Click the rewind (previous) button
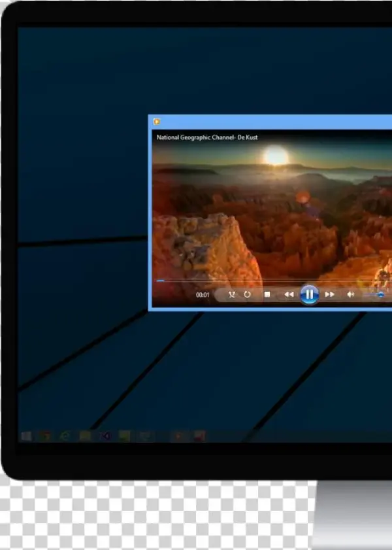Viewport: 392px width, 550px height. click(x=289, y=295)
